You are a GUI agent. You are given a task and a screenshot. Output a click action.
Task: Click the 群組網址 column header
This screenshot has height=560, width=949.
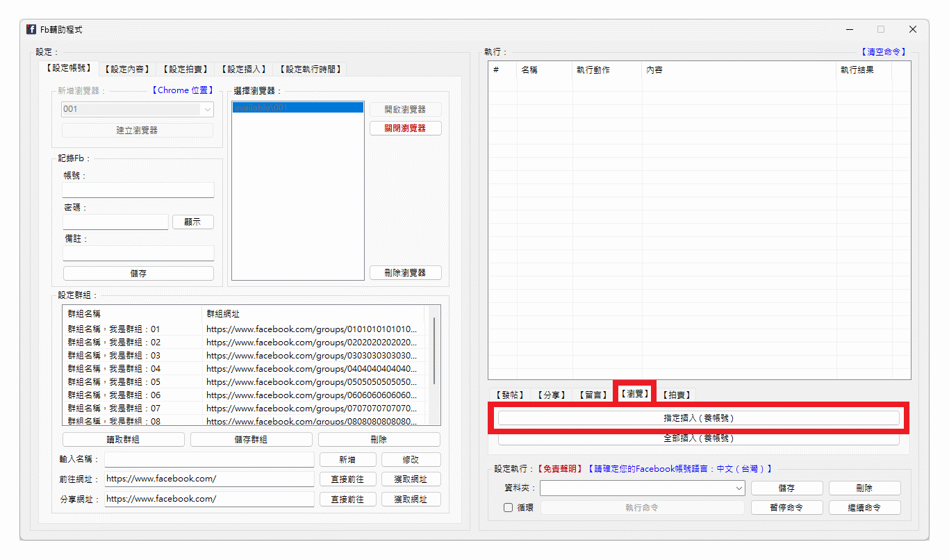(313, 314)
